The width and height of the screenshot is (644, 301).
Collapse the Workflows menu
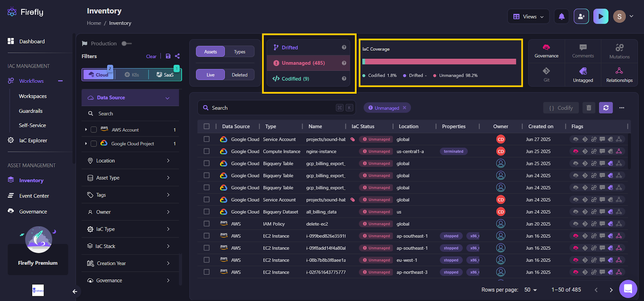(60, 81)
